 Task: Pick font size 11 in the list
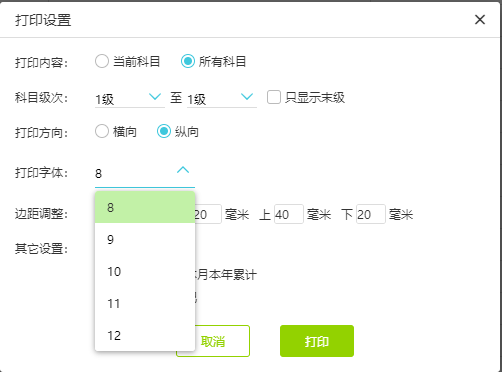coord(145,303)
